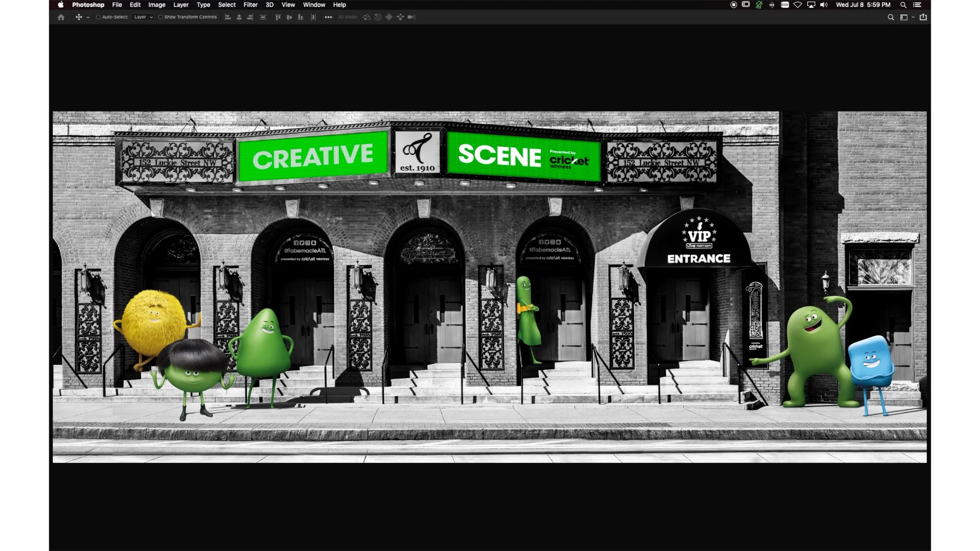Open the workspace switcher dropdown arrow
The height and width of the screenshot is (551, 980).
(913, 17)
